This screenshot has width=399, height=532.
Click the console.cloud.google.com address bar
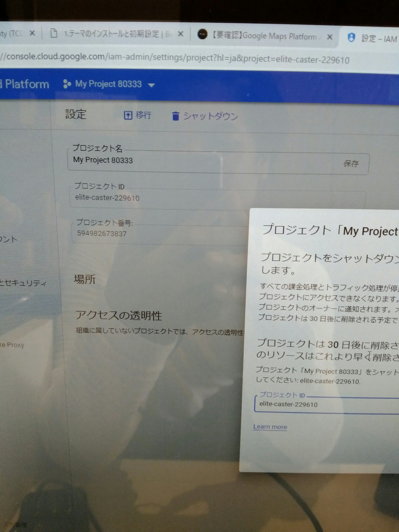pyautogui.click(x=175, y=58)
